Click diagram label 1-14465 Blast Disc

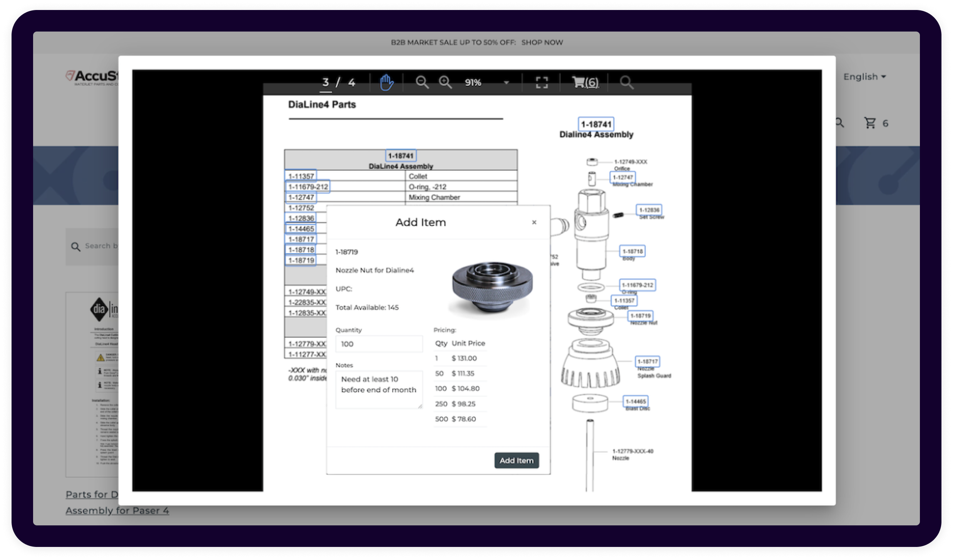coord(635,402)
